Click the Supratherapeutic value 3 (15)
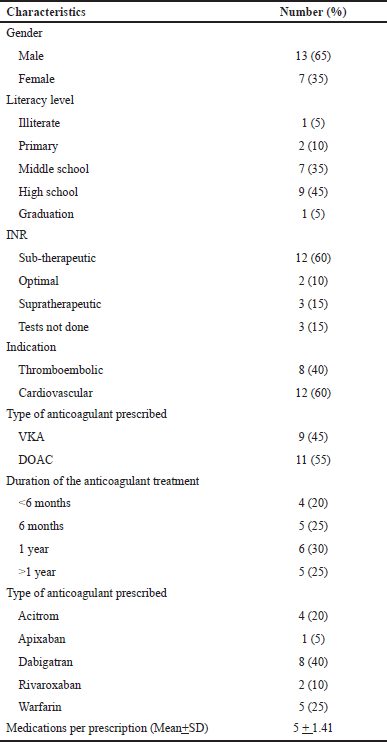Screen dimensions: 387x742 click(x=313, y=303)
